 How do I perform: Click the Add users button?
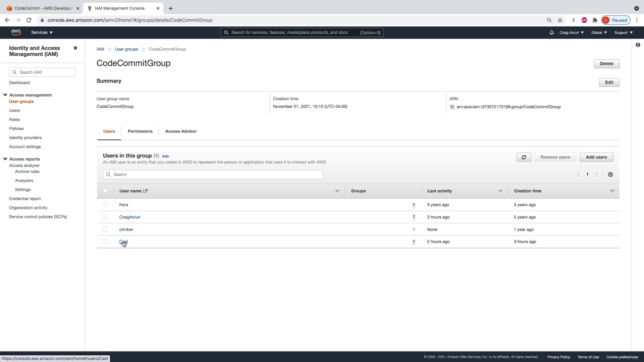596,157
